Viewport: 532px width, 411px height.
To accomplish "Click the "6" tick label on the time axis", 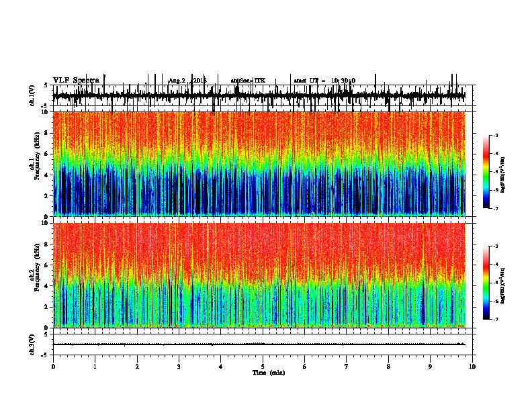I will pyautogui.click(x=305, y=367).
